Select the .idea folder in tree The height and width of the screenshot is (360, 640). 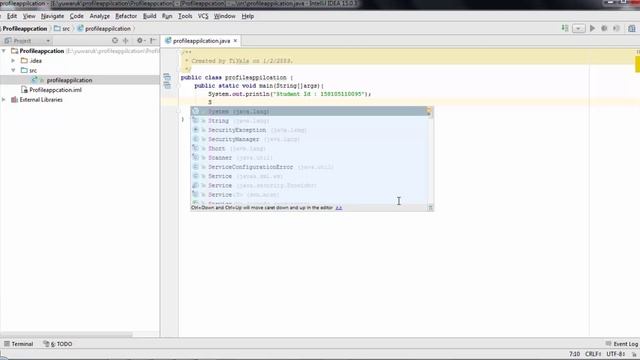click(x=31, y=61)
